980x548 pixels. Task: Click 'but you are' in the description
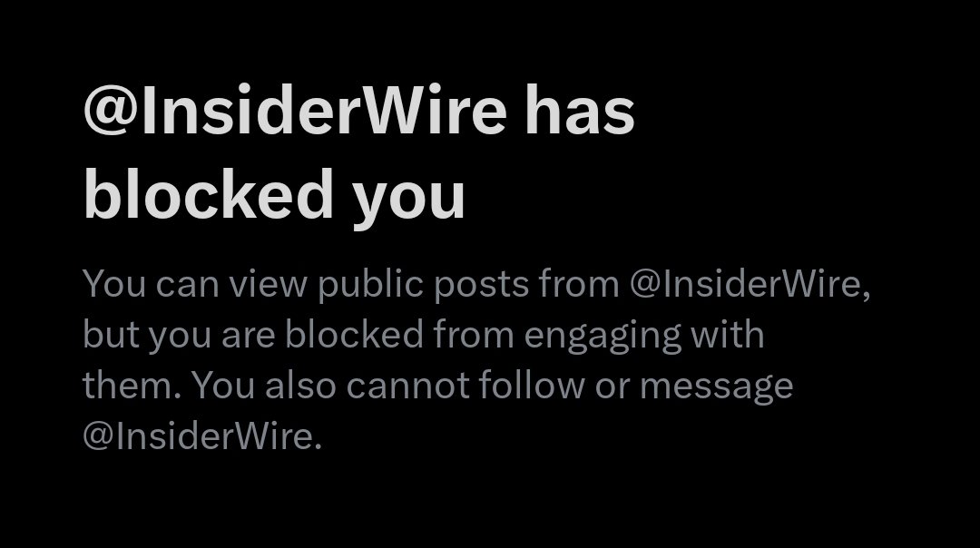[179, 337]
